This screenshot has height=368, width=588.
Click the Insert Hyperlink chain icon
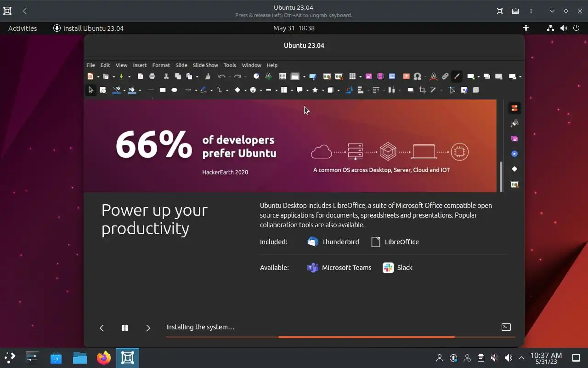click(445, 76)
